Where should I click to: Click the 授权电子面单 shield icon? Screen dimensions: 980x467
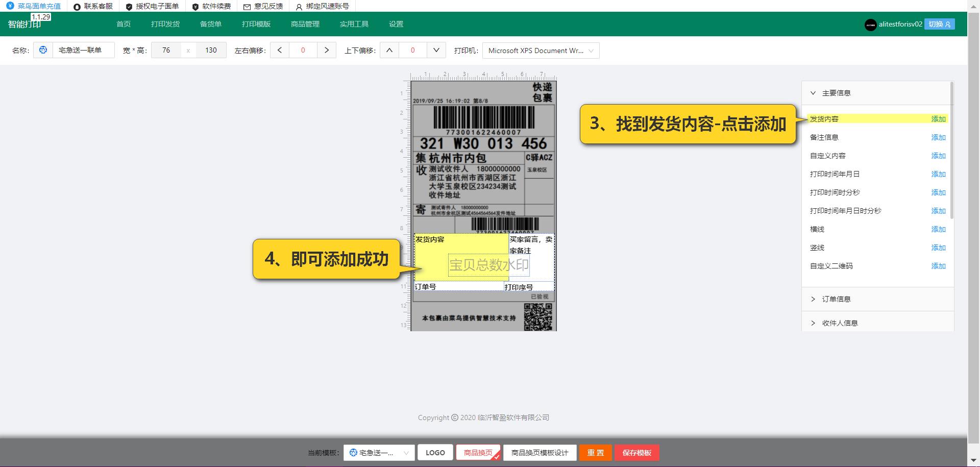coord(129,6)
